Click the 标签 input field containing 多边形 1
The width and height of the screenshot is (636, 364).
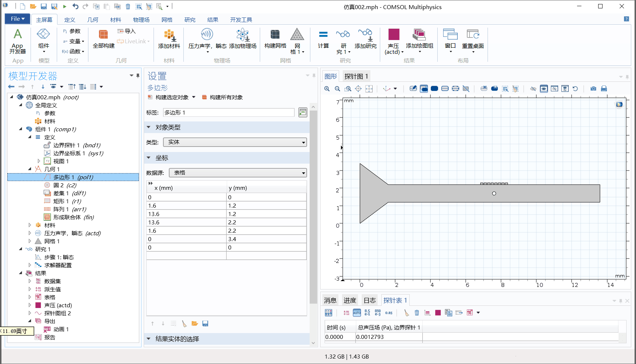coord(228,113)
